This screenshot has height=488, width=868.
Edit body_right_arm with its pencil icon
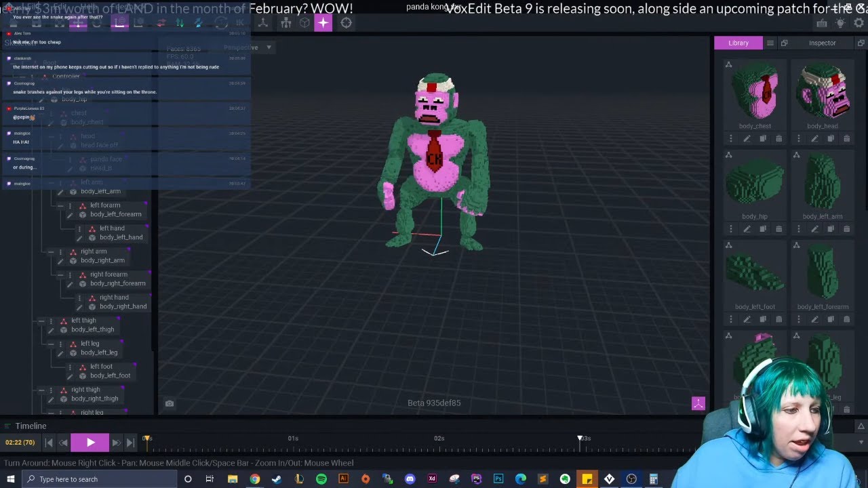(60, 261)
